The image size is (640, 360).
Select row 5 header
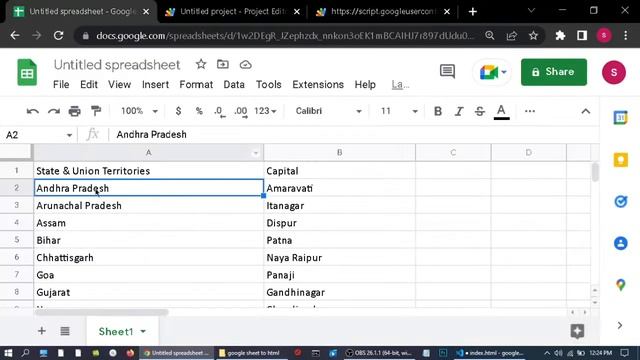pyautogui.click(x=16, y=240)
